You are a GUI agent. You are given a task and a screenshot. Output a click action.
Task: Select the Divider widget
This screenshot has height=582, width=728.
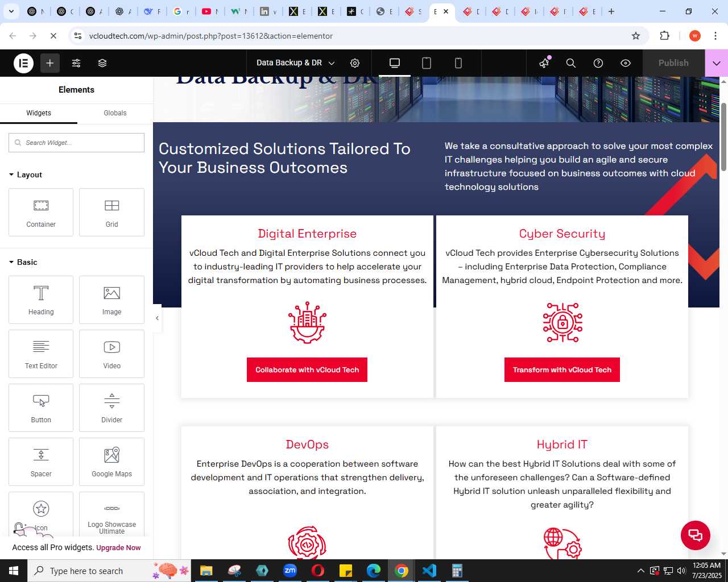click(x=111, y=408)
